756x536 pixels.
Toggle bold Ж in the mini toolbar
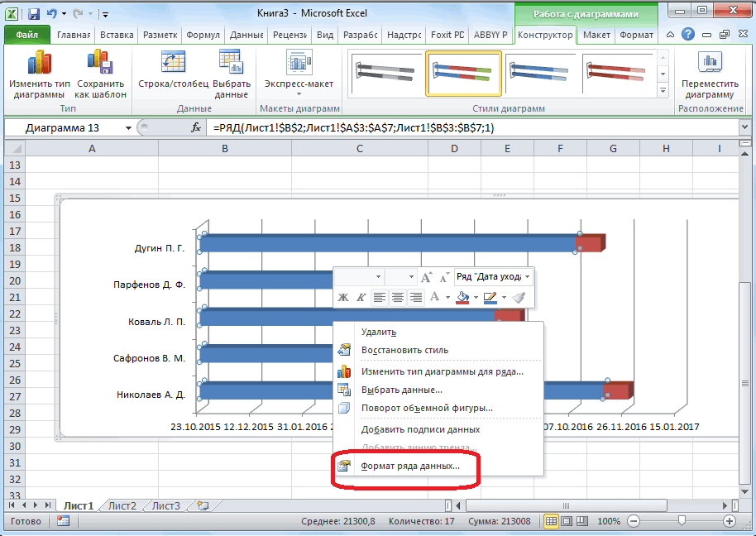point(343,297)
